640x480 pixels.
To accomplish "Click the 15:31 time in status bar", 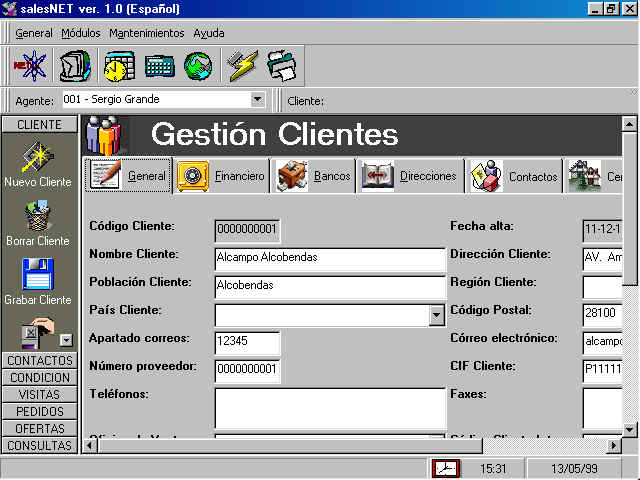I will [x=493, y=468].
